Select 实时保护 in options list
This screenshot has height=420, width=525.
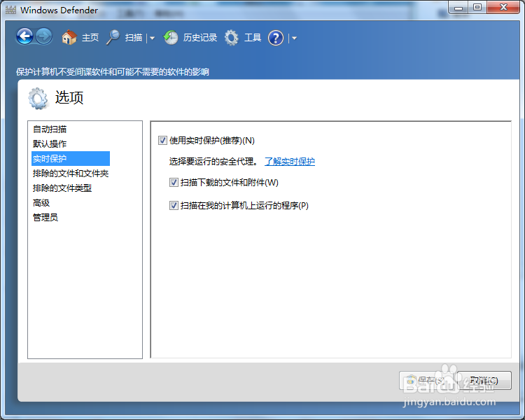[71, 158]
